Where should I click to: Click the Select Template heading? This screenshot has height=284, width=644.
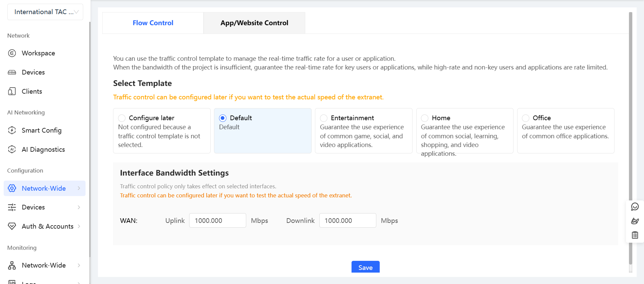pyautogui.click(x=143, y=83)
